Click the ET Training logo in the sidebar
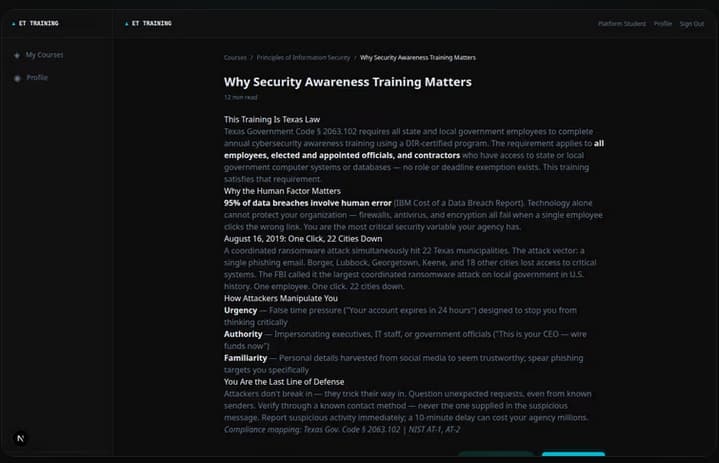This screenshot has height=463, width=719. (x=35, y=23)
